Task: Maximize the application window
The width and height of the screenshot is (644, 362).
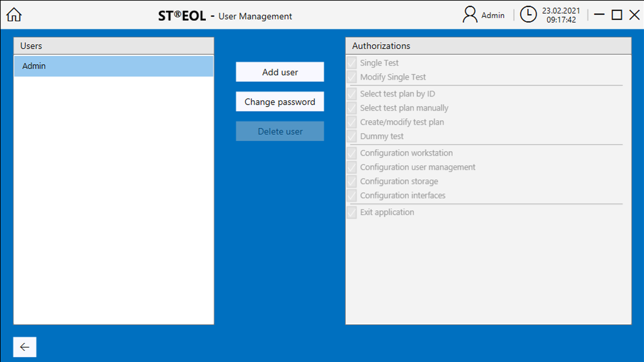Action: (617, 15)
